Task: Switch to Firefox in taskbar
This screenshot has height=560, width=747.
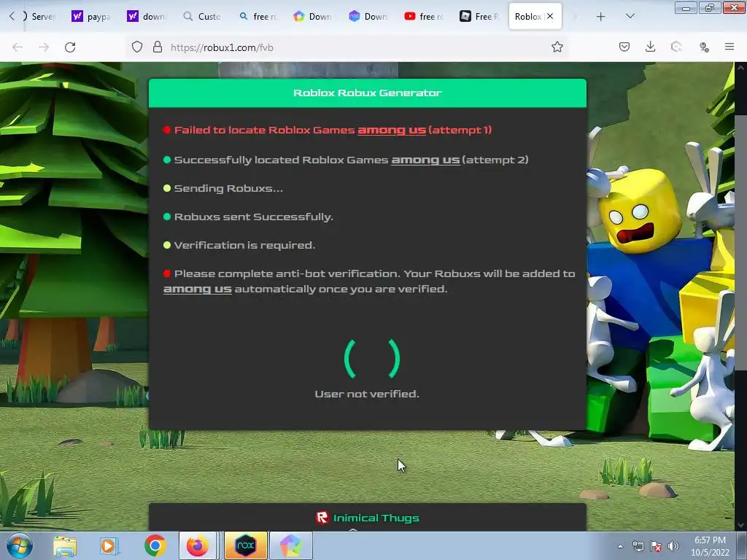Action: (198, 545)
